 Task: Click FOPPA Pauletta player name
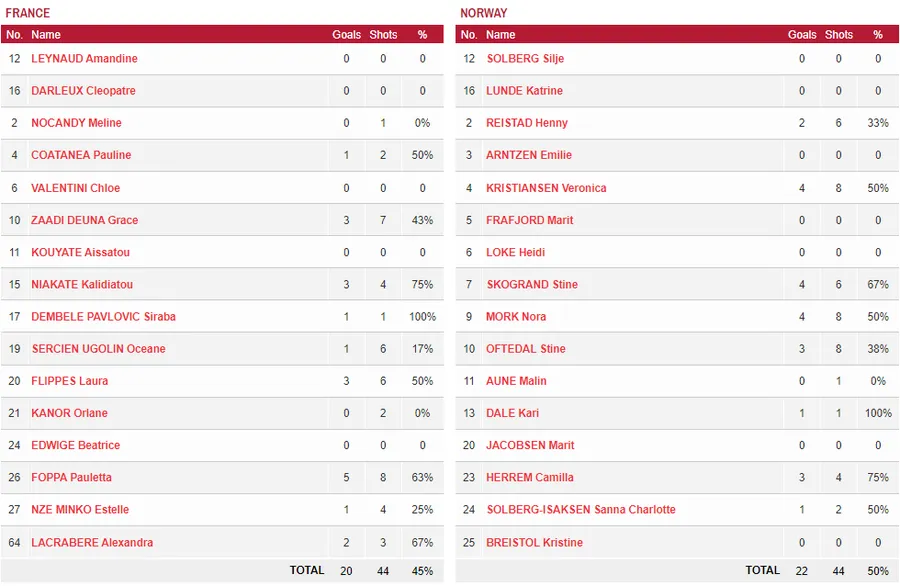[71, 478]
